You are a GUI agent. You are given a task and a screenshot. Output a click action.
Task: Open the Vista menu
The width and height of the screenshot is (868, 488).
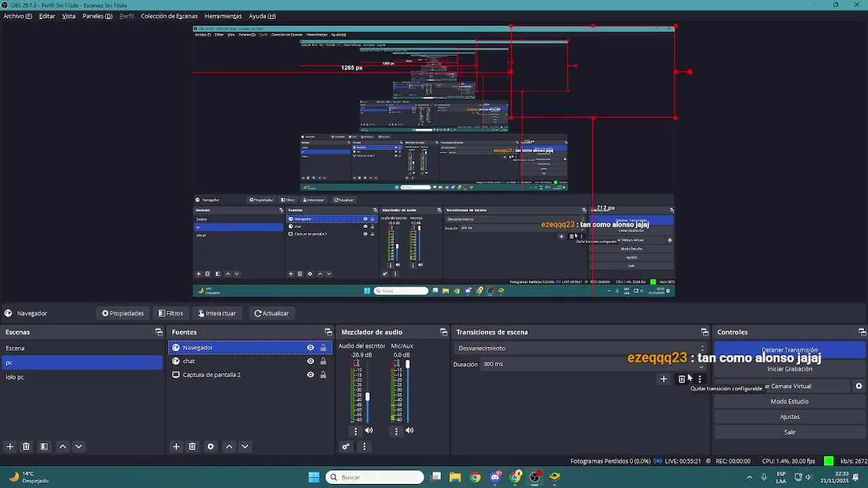point(68,16)
